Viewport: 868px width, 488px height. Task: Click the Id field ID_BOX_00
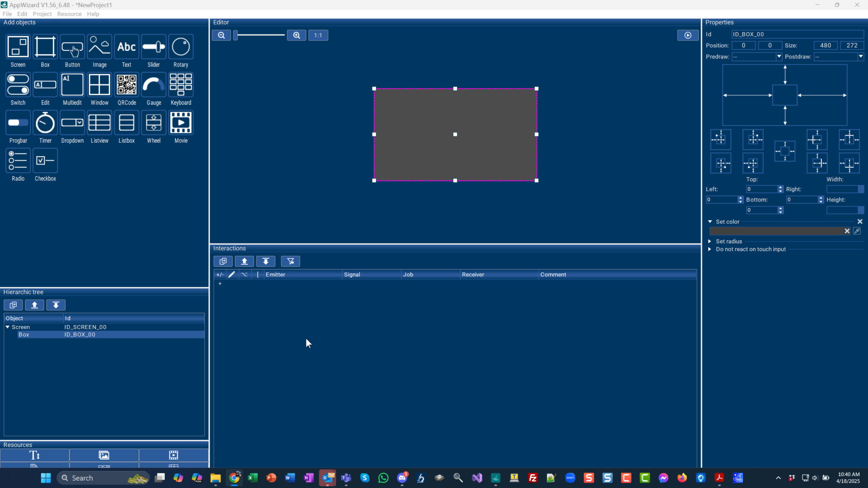click(798, 34)
